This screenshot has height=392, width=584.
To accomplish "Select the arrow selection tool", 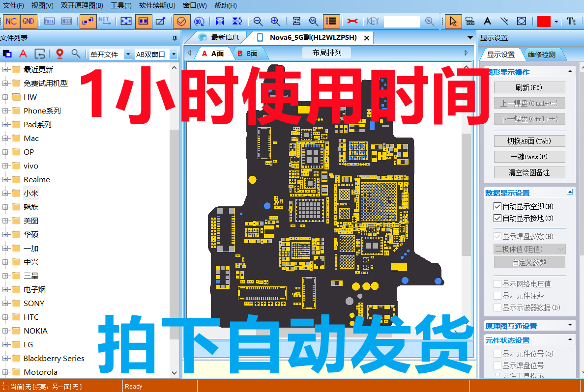I will point(453,21).
